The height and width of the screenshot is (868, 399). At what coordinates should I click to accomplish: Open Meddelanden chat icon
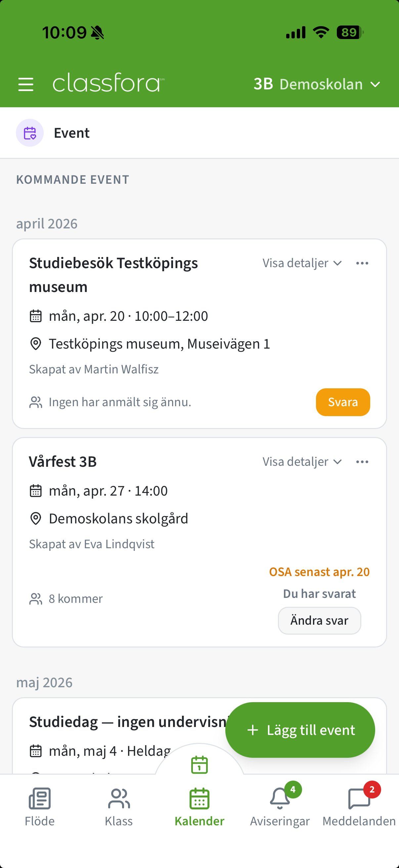pos(359,799)
